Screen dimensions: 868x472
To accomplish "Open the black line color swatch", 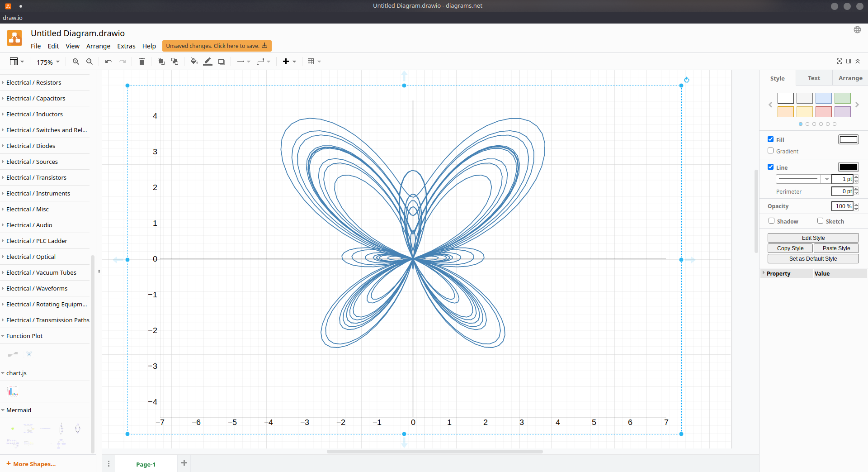I will (x=848, y=167).
